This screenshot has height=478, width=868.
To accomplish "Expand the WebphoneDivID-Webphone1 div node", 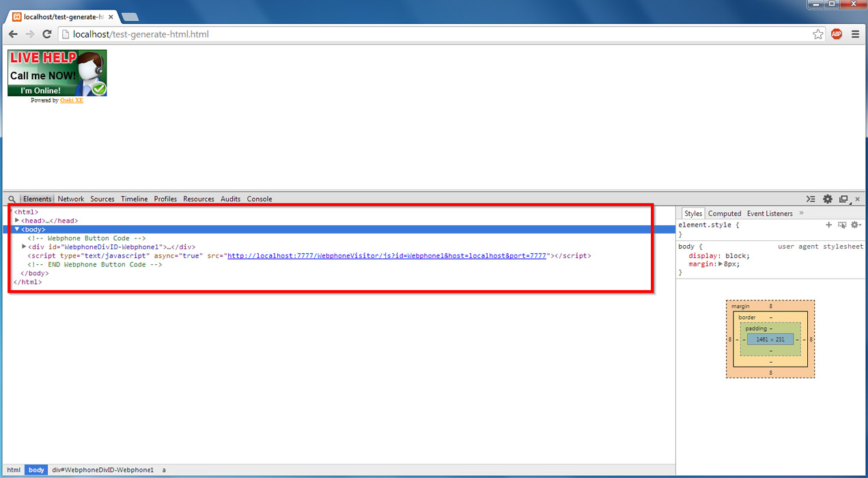I will (x=25, y=247).
